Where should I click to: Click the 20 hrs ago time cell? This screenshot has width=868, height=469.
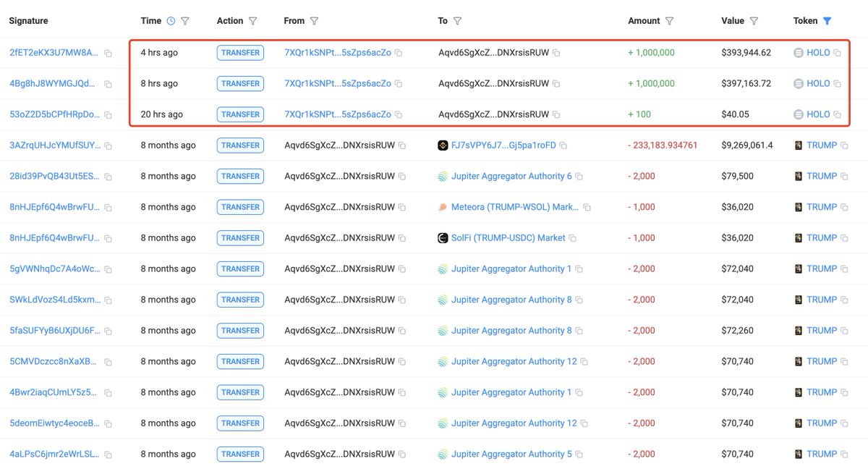(x=162, y=114)
